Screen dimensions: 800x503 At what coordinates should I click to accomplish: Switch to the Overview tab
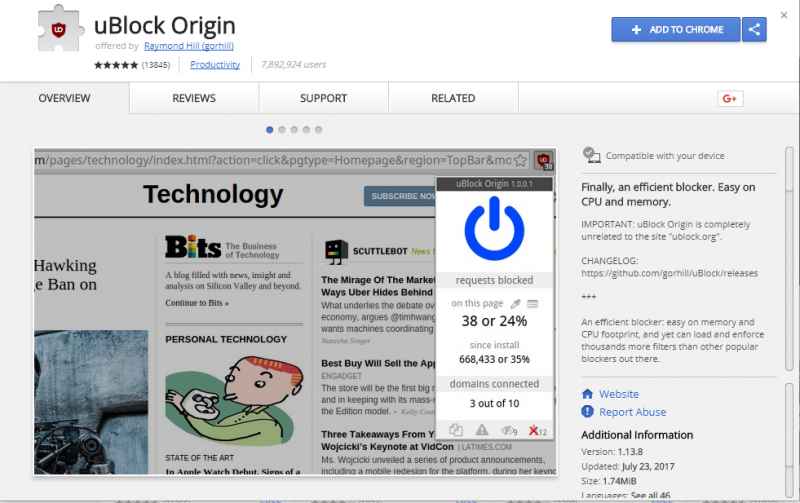pyautogui.click(x=64, y=98)
